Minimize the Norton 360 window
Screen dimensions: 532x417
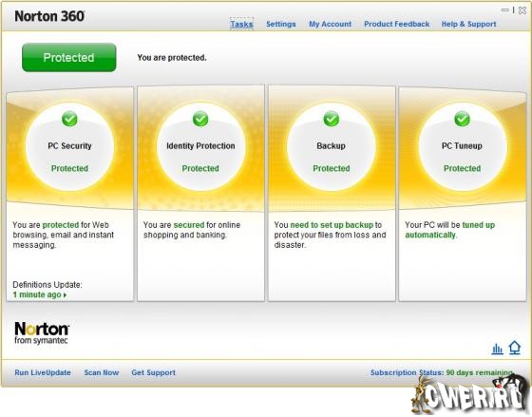(505, 10)
